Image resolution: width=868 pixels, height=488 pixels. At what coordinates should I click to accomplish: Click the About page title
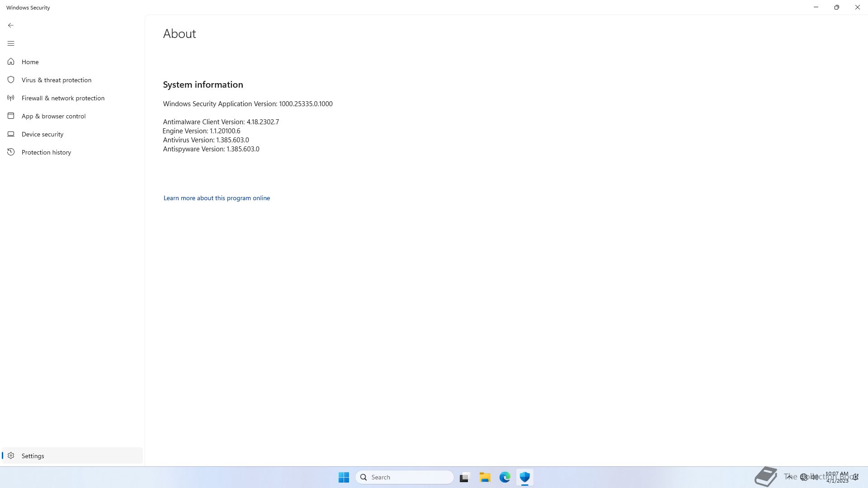tap(179, 33)
